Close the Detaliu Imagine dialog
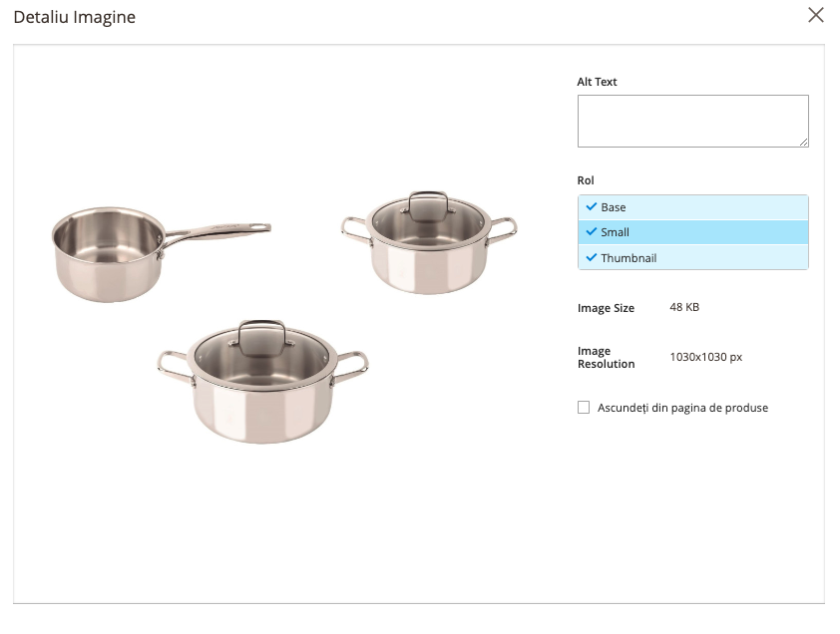840x634 pixels. (x=815, y=15)
